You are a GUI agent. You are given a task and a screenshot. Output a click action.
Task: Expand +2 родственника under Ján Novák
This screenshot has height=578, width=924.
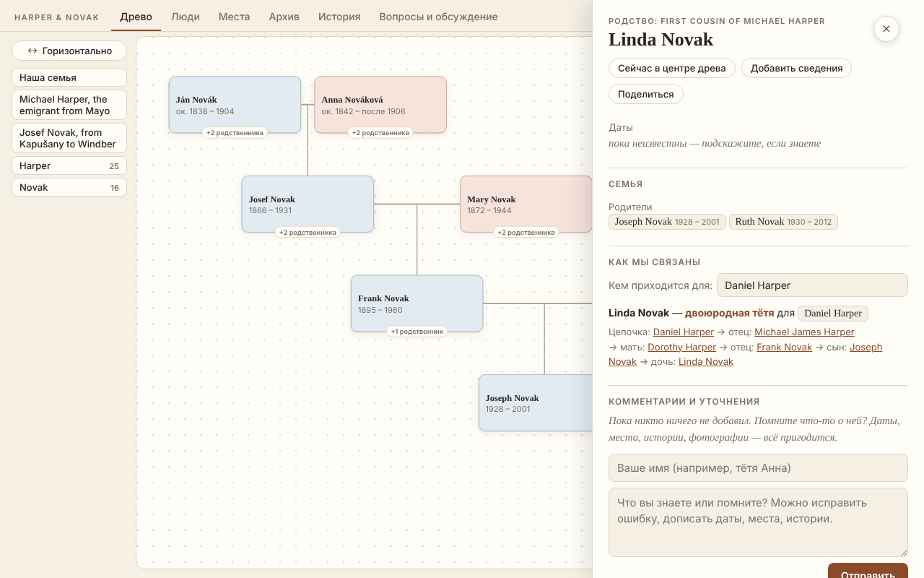coord(235,133)
